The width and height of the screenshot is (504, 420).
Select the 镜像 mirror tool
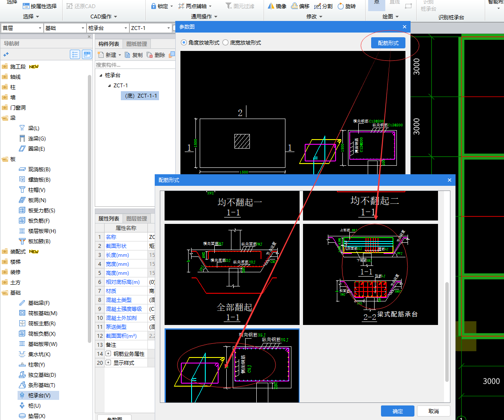pos(277,6)
